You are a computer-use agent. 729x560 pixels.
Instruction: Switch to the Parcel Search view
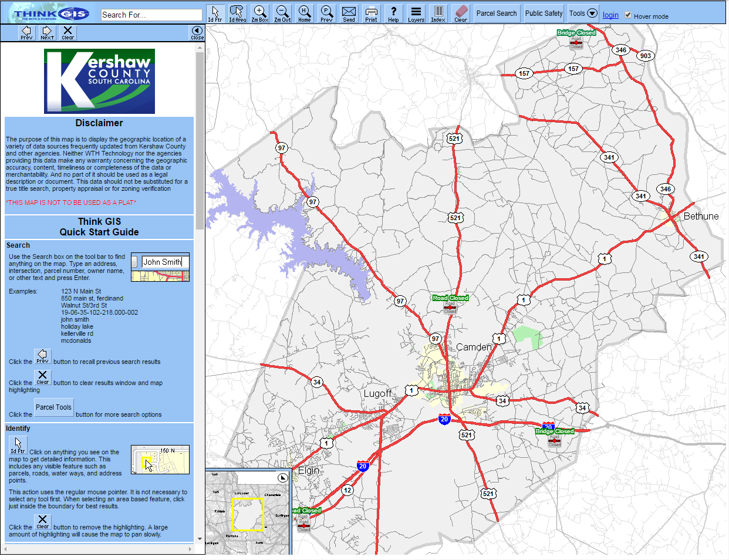[496, 12]
